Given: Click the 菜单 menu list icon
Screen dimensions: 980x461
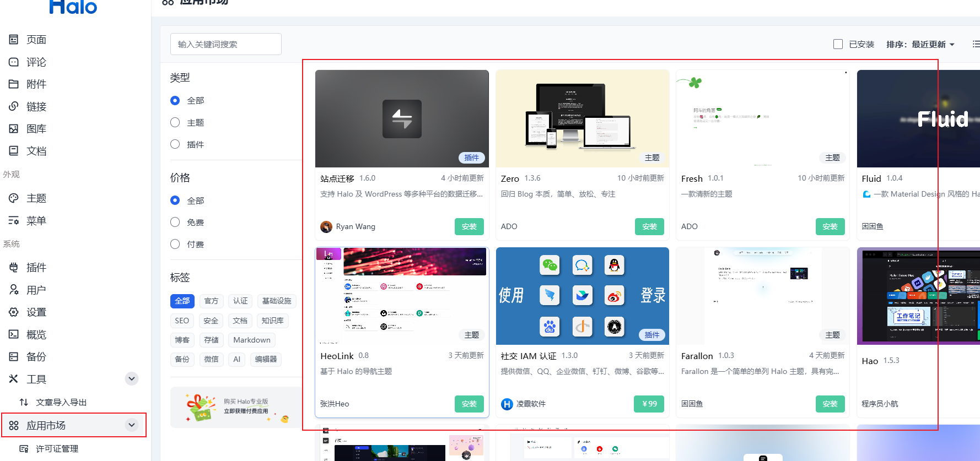Looking at the screenshot, I should point(14,220).
